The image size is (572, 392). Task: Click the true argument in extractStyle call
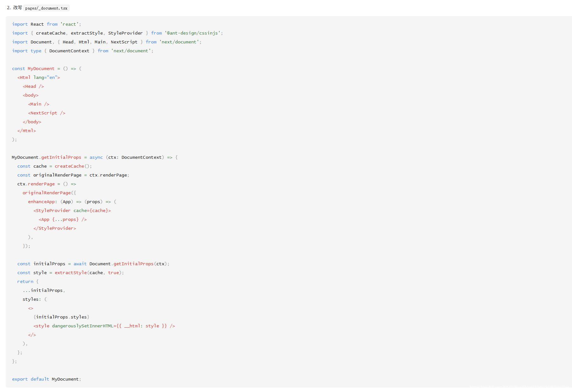click(x=114, y=273)
